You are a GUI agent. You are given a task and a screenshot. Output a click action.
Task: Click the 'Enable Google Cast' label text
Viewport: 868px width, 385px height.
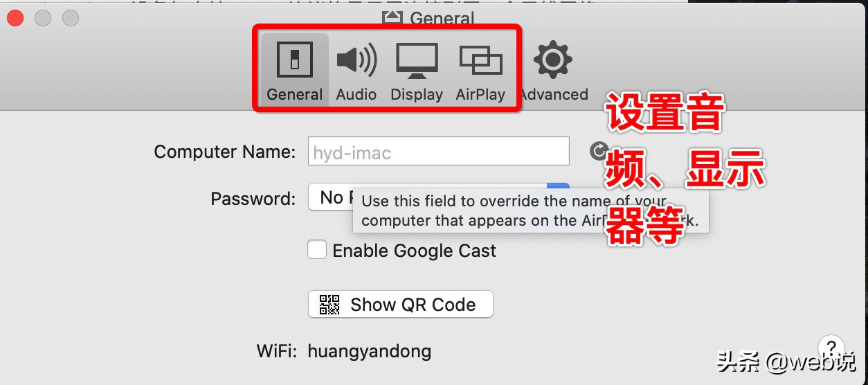(415, 250)
